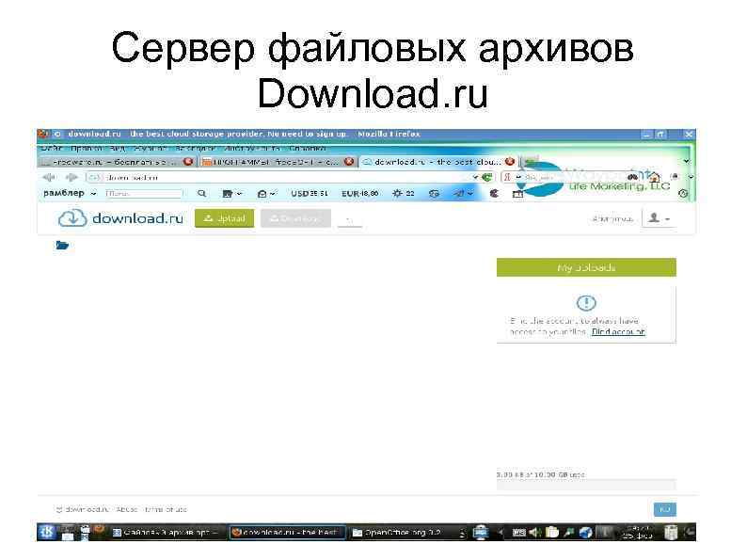This screenshot has height=560, width=747.
Task: Click the green reload icon in address bar
Action: point(486,177)
